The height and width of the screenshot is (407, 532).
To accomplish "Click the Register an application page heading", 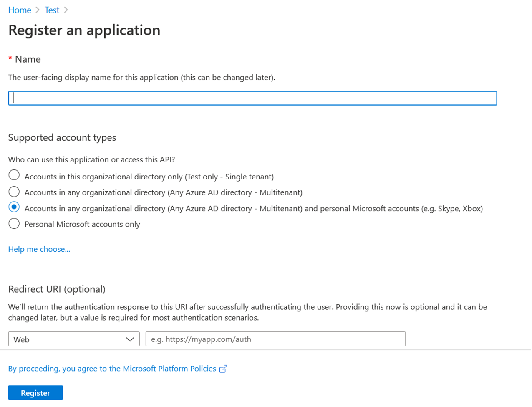I will pos(84,30).
